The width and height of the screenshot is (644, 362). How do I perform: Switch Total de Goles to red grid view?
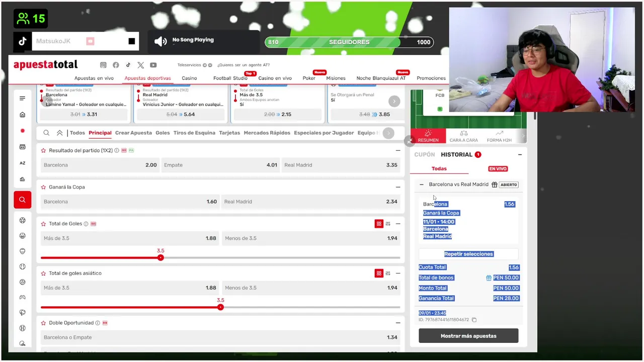379,224
